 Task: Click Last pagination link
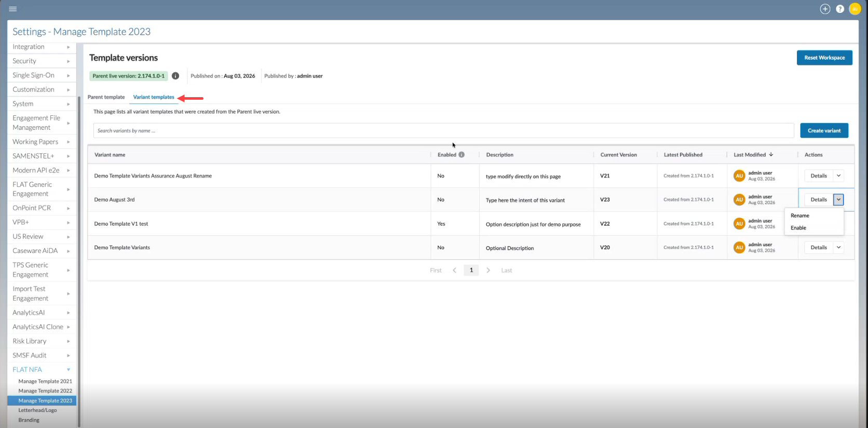point(506,271)
